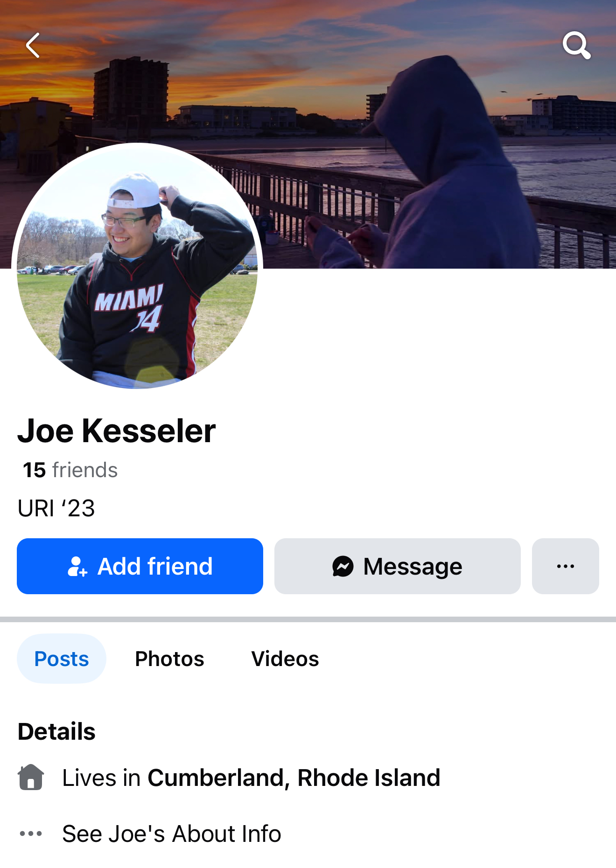Open Cumberland, Rhode Island location link
Image resolution: width=616 pixels, height=868 pixels.
(294, 778)
